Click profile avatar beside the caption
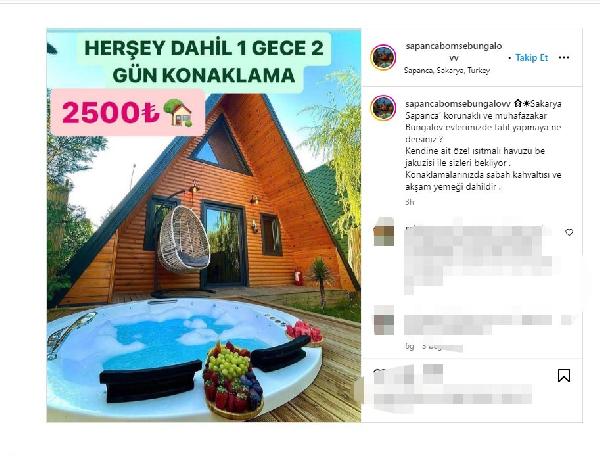600x461 pixels. [383, 108]
